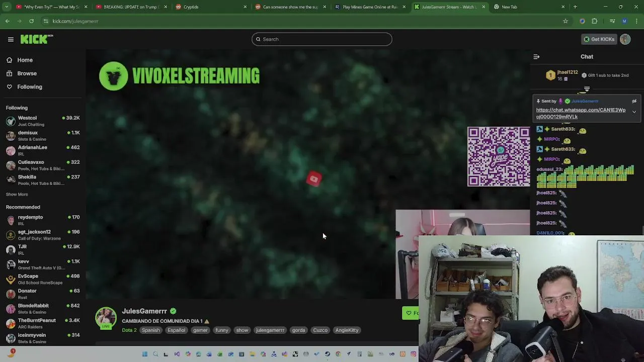Click JulesGamerrr channel name
The width and height of the screenshot is (644, 362).
144,311
